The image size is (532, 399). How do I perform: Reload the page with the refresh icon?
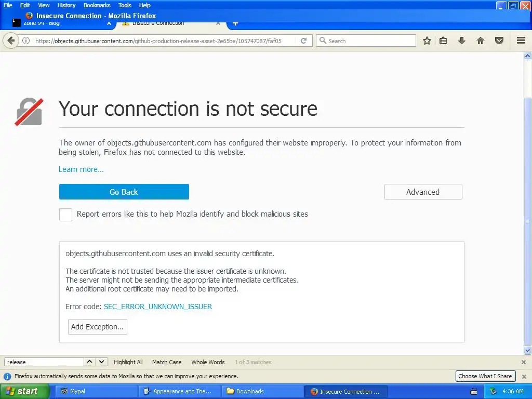(303, 41)
